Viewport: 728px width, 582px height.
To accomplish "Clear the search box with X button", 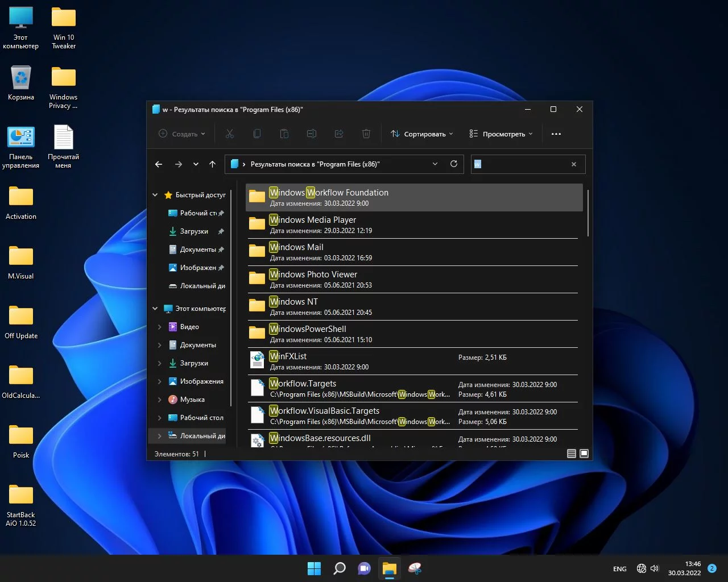I will (x=574, y=164).
